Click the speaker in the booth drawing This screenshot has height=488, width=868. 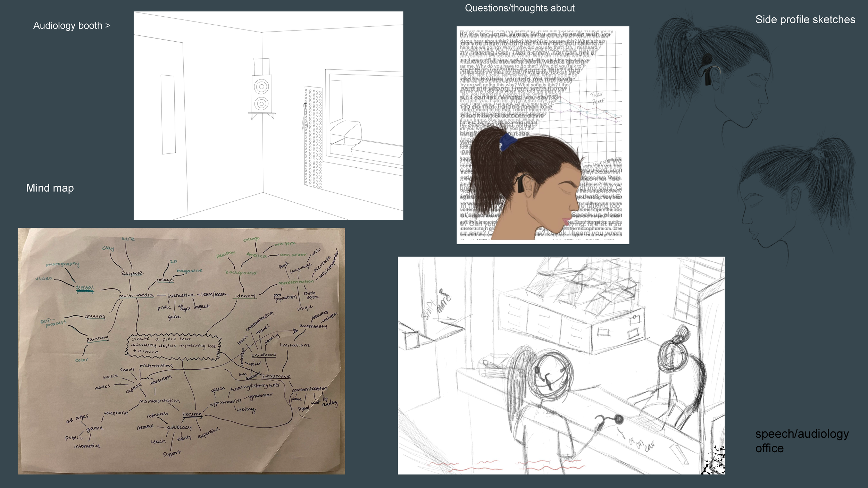click(261, 94)
